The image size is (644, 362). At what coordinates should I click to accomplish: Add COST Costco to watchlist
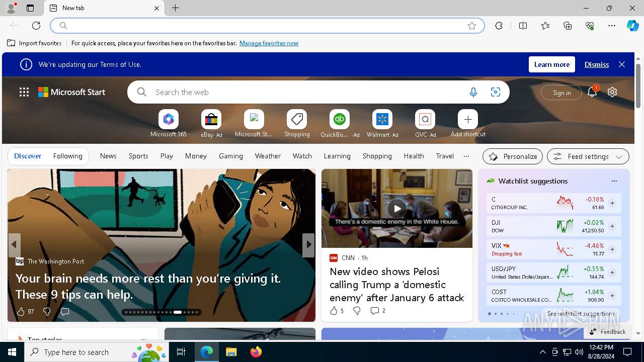pyautogui.click(x=612, y=296)
